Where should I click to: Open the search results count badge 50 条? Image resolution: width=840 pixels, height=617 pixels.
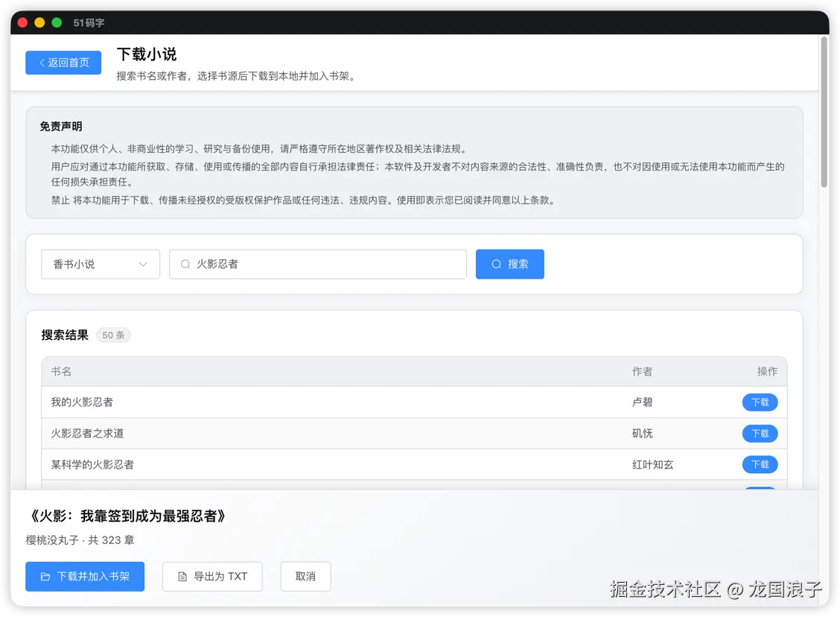tap(113, 335)
